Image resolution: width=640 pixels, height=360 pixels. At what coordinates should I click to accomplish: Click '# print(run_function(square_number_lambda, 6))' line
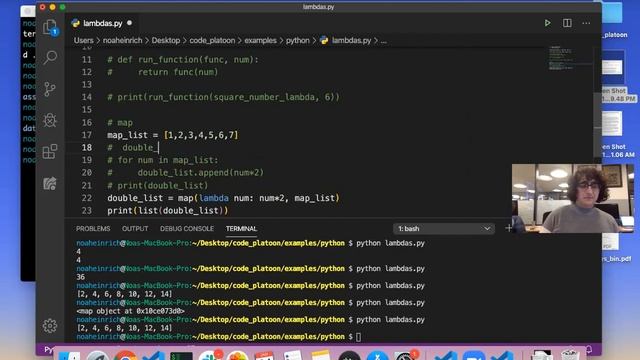point(223,97)
